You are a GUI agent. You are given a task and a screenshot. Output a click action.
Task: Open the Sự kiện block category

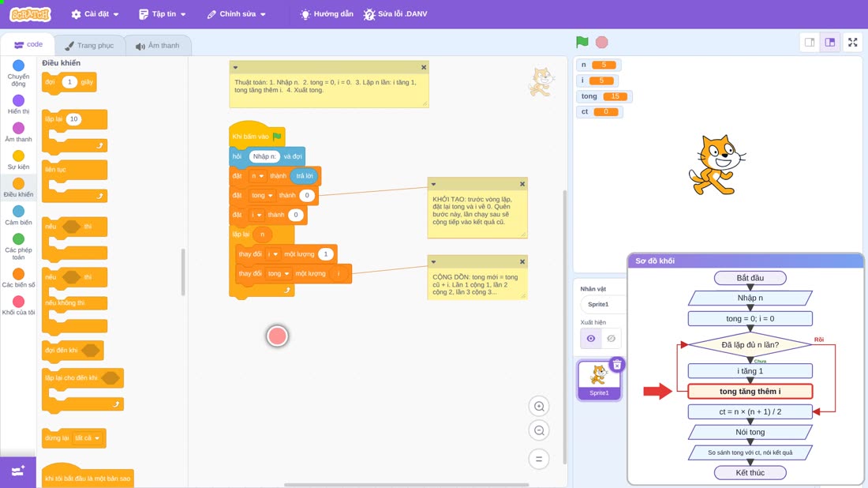(18, 160)
